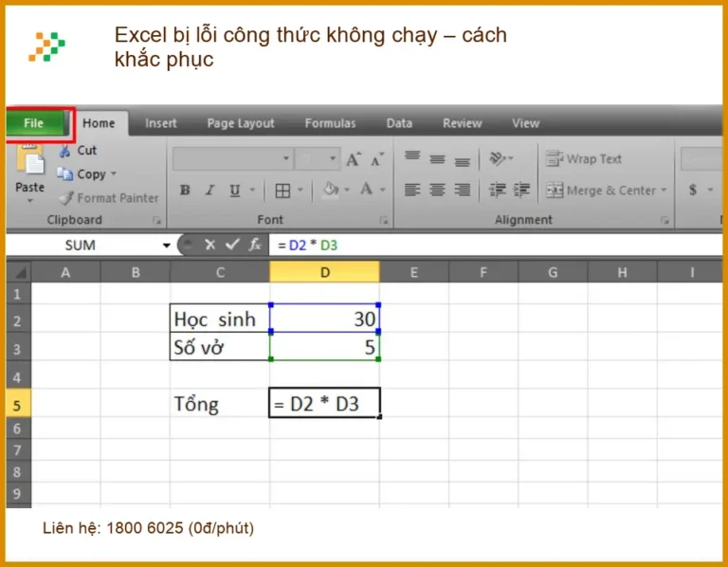The width and height of the screenshot is (728, 567).
Task: Click the Orientation text rotation icon
Action: pyautogui.click(x=498, y=158)
